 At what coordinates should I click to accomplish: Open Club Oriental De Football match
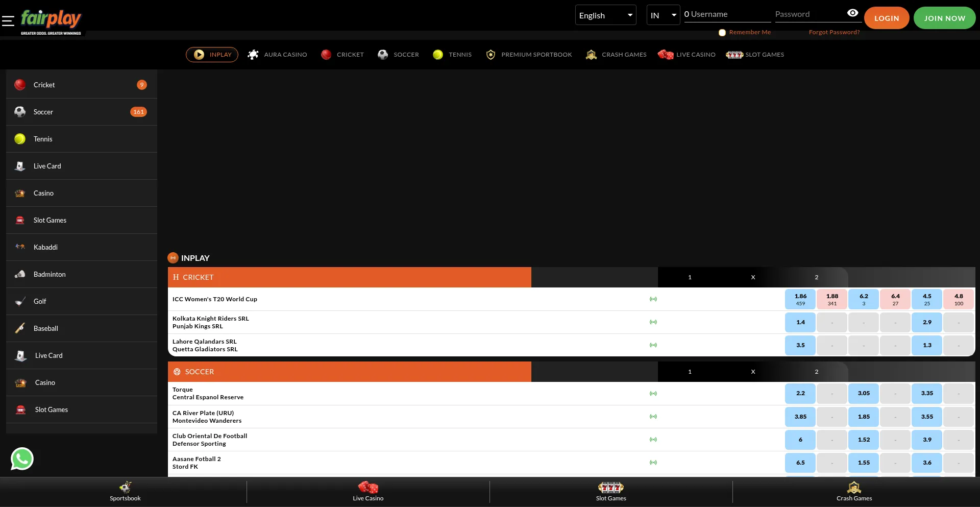[x=210, y=440]
